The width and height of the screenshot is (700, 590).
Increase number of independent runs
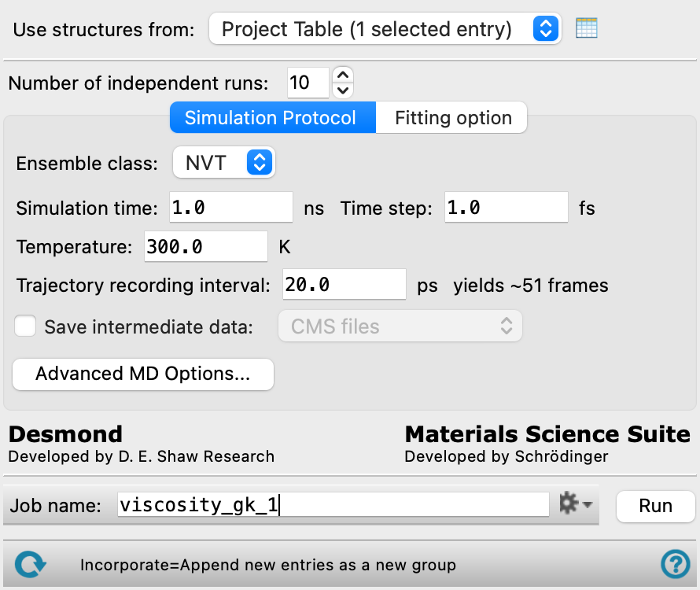click(343, 75)
